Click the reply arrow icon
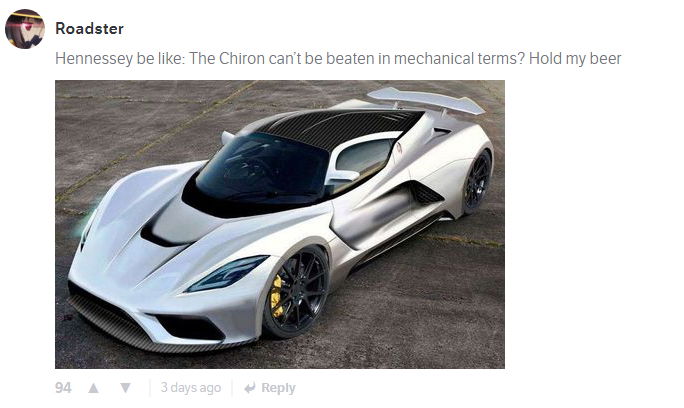The width and height of the screenshot is (684, 408). (x=250, y=387)
